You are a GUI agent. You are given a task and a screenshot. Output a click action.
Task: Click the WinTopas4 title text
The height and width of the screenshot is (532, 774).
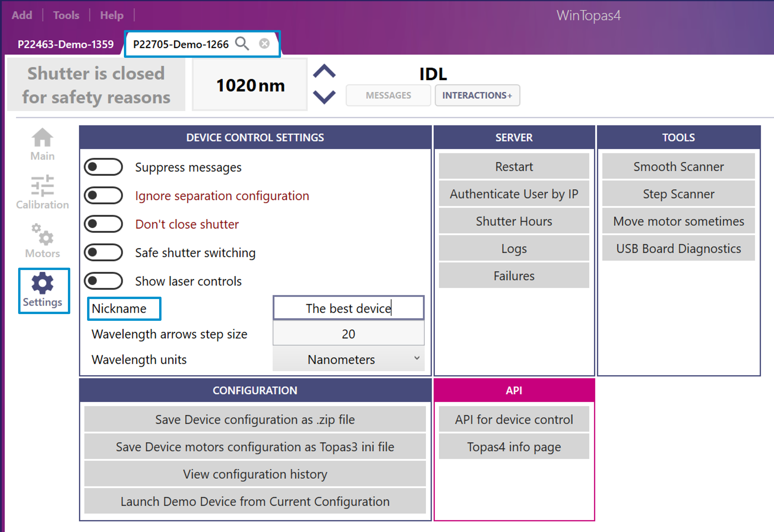pos(588,16)
